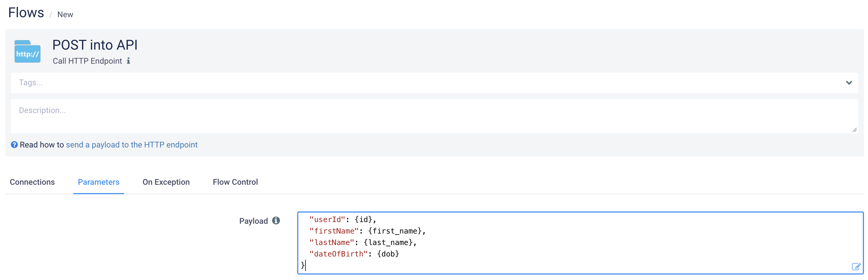Click the "firstName" key in payload editor
This screenshot has height=280, width=868.
tap(334, 231)
